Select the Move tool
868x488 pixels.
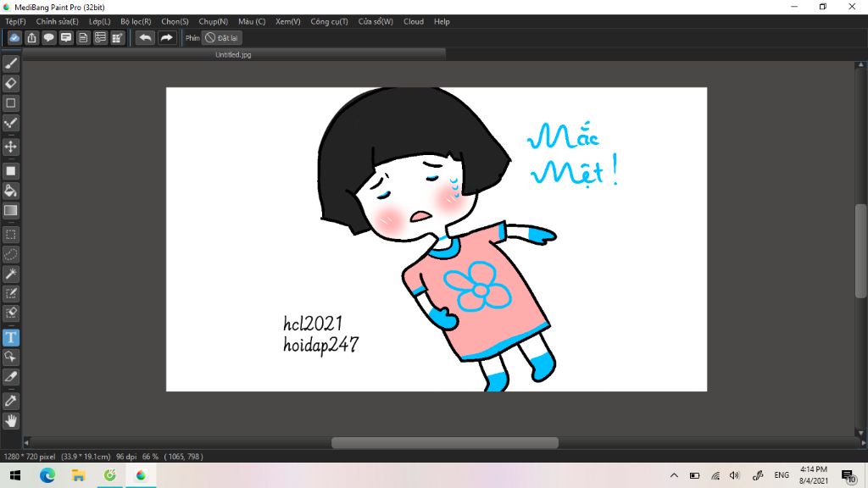(x=10, y=147)
